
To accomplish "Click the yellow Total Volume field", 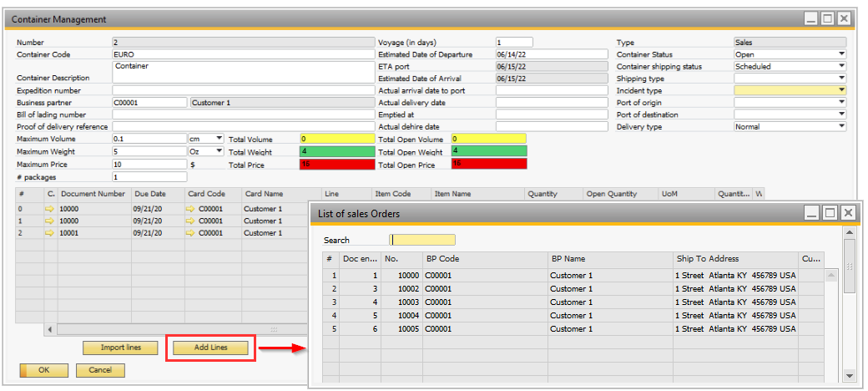I will [337, 139].
